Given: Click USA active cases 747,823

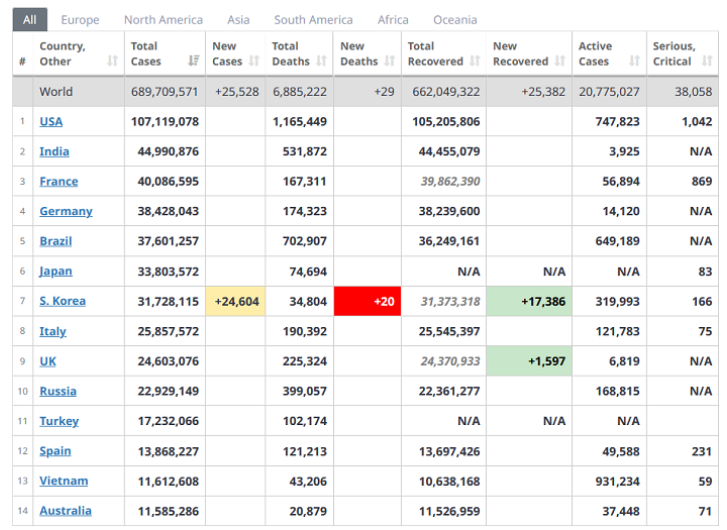Looking at the screenshot, I should 618,121.
